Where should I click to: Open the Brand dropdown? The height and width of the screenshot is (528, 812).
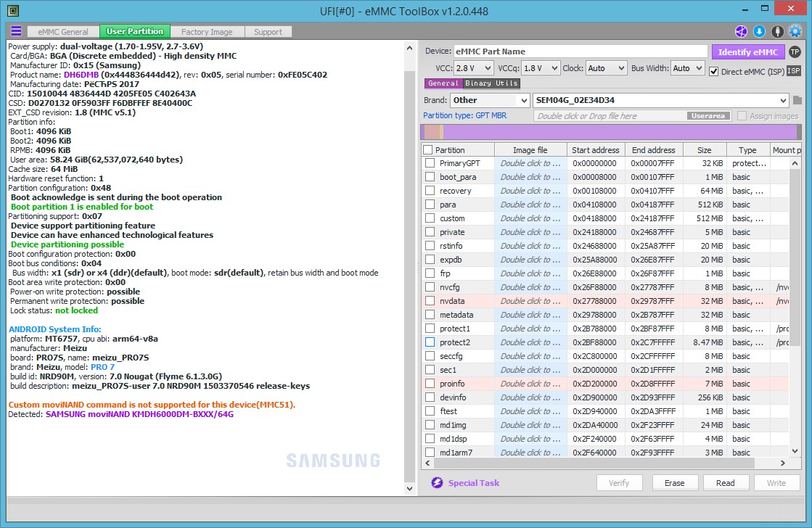click(x=489, y=100)
